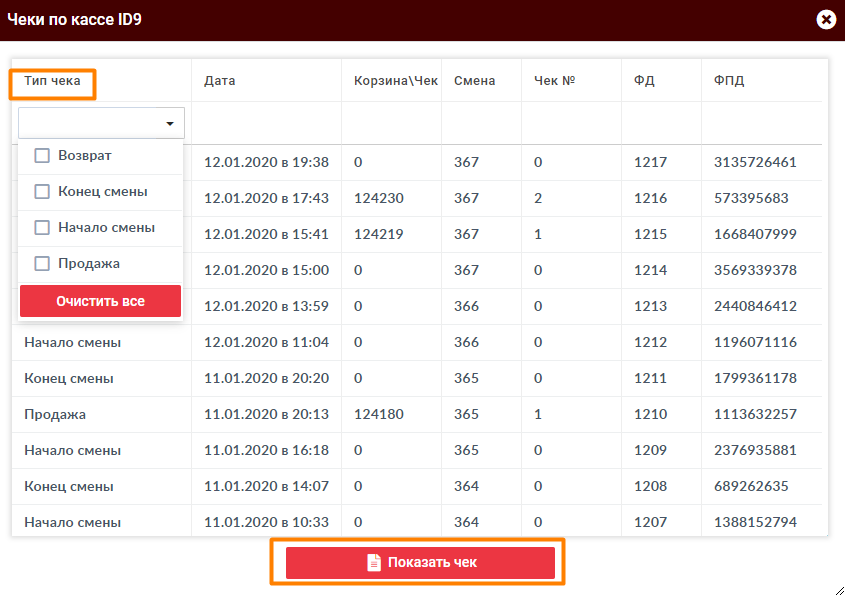Sort by the Тип чека column header
Screen dimensions: 845x595
[x=52, y=81]
